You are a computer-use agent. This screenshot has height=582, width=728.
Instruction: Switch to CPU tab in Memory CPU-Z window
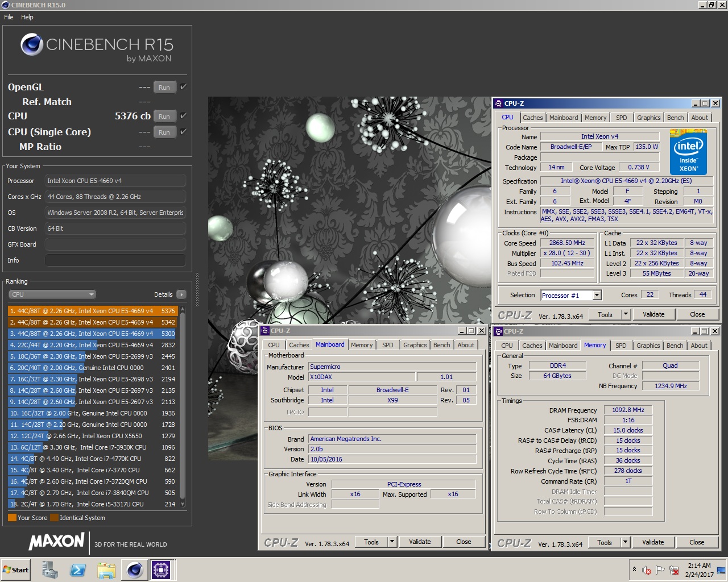coord(507,346)
